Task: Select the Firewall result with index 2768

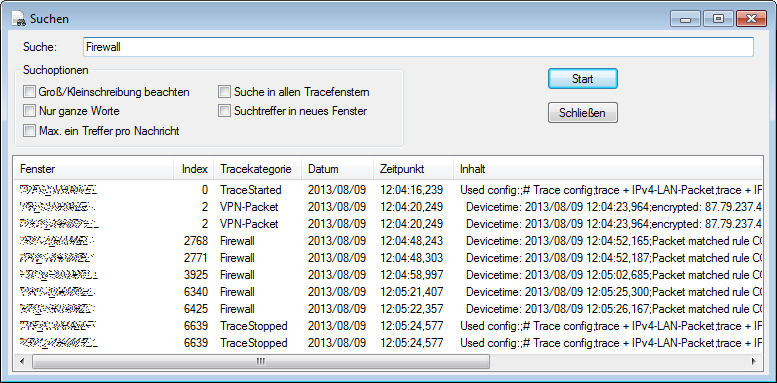Action: tap(388, 241)
